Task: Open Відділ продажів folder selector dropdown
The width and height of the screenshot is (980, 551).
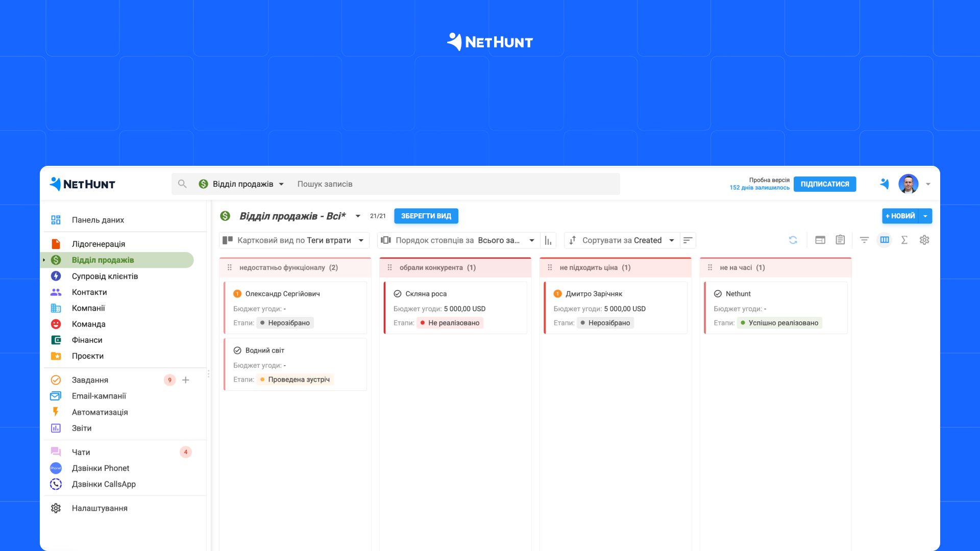Action: (241, 184)
